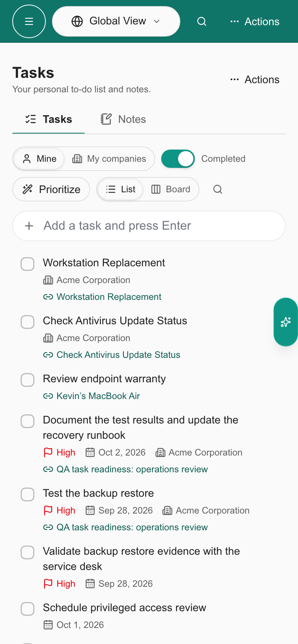This screenshot has height=644, width=298.
Task: Click the Oct 2, 2026 due date
Action: [115, 452]
